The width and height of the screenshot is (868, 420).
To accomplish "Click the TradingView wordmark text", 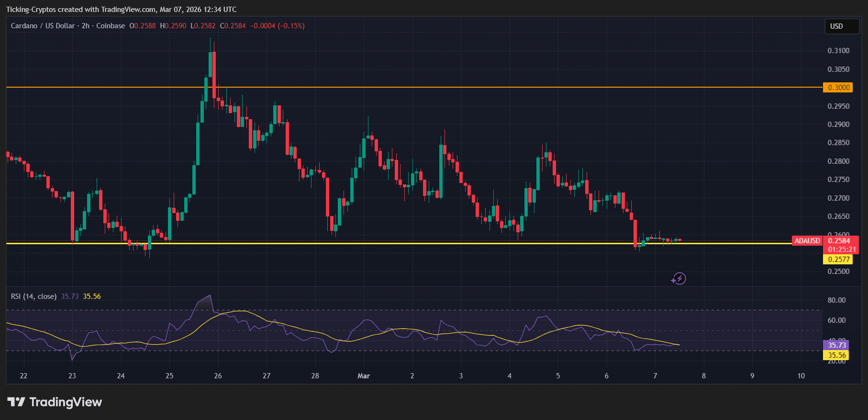I will [66, 402].
